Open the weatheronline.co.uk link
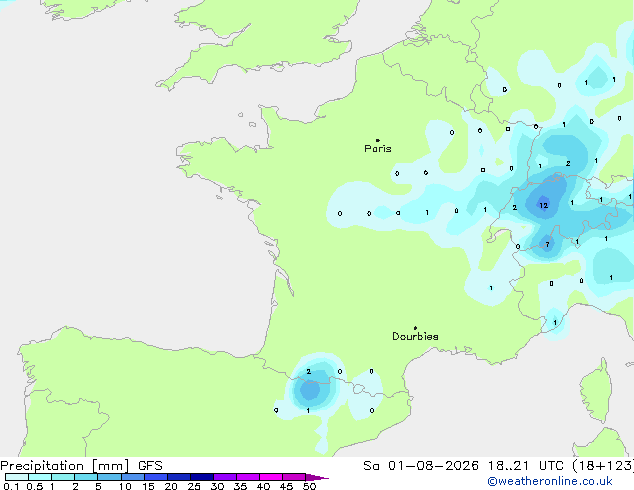Viewport: 634px width, 490px height. [x=550, y=481]
